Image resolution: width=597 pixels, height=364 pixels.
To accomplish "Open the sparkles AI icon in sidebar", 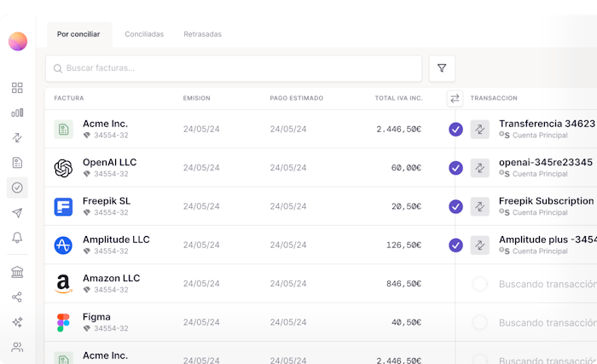I will point(17,322).
